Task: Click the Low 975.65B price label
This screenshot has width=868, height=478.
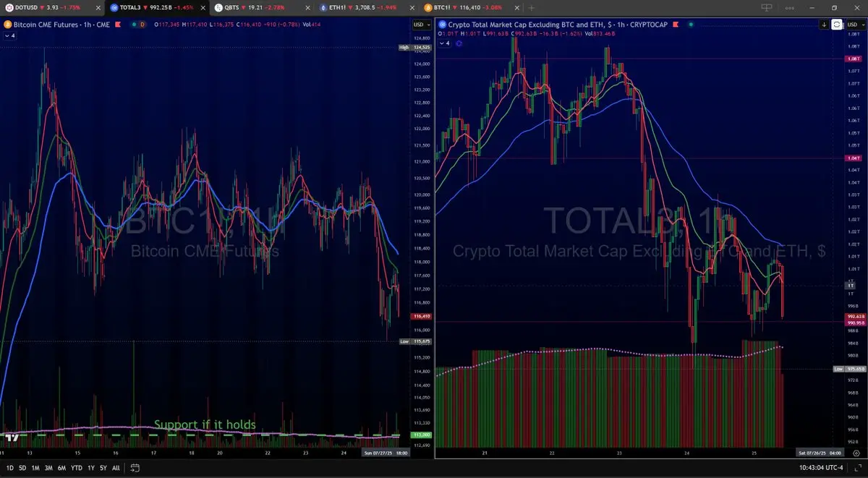Action: 849,369
